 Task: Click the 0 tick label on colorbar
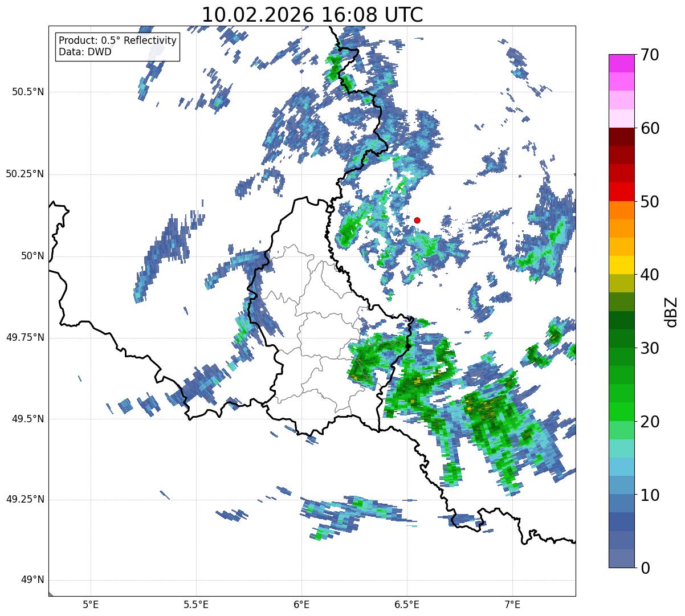point(645,568)
